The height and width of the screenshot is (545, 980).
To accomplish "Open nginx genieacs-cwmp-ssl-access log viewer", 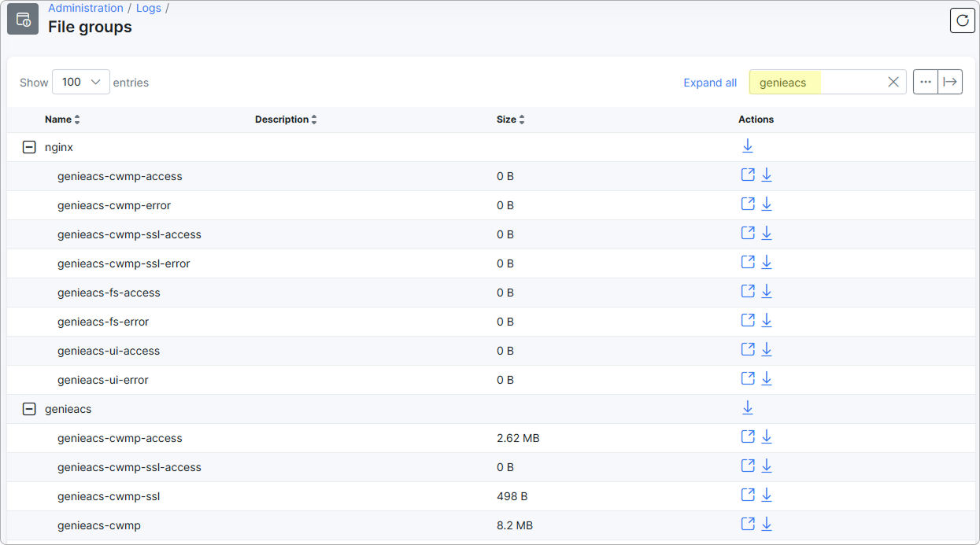I will coord(748,234).
